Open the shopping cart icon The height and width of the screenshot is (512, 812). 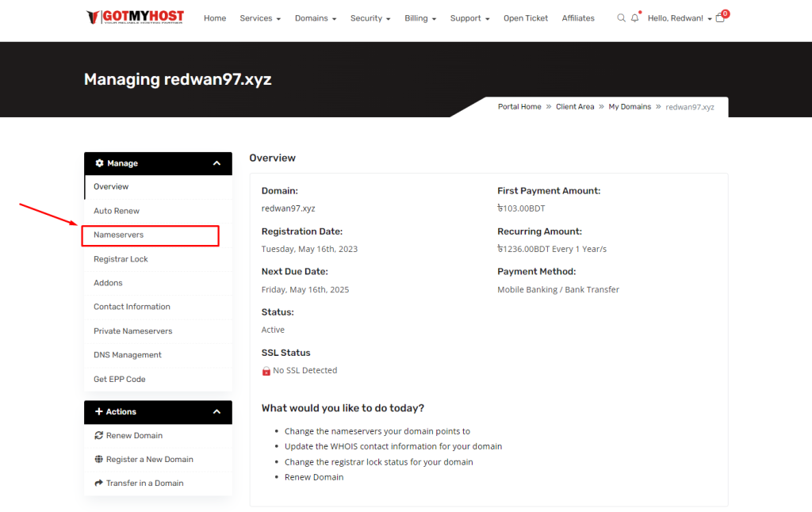[x=720, y=18]
